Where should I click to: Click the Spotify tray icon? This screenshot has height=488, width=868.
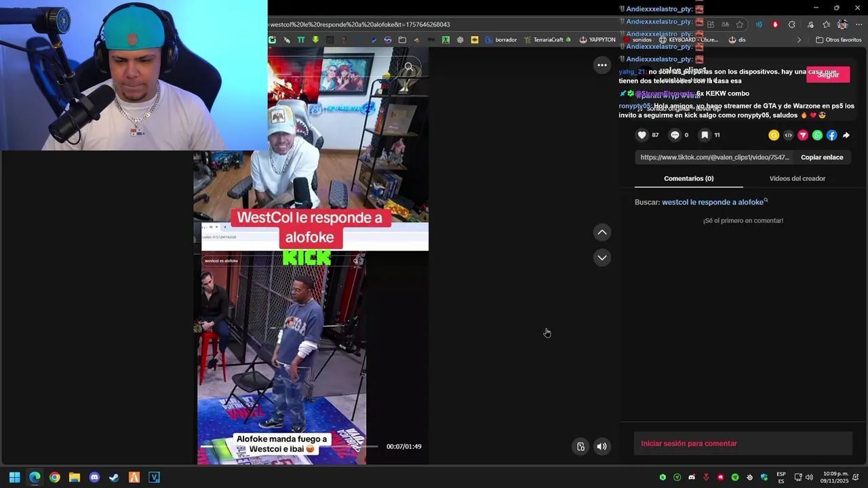735,477
